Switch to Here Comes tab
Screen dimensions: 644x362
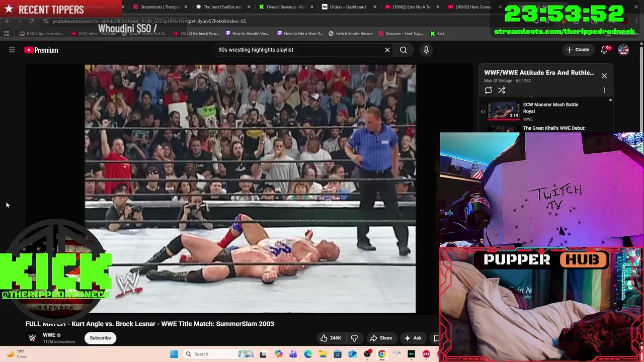[473, 7]
